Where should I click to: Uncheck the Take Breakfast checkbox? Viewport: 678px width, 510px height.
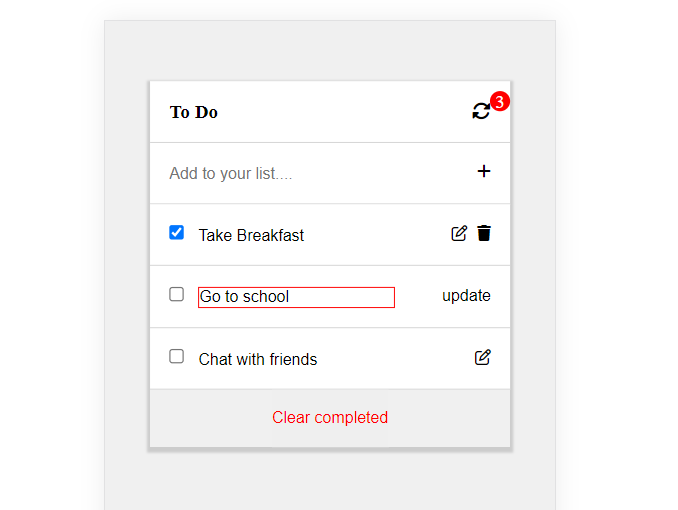tap(177, 232)
